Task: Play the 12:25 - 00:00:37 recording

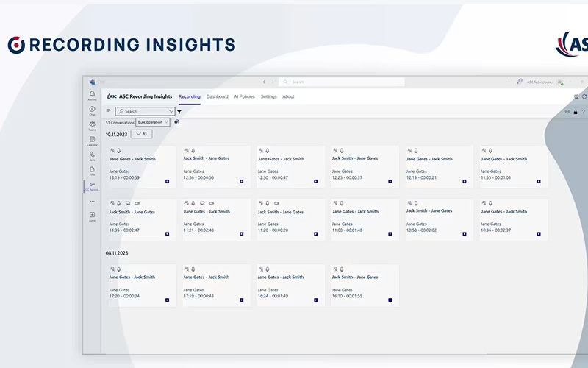Action: pos(390,181)
